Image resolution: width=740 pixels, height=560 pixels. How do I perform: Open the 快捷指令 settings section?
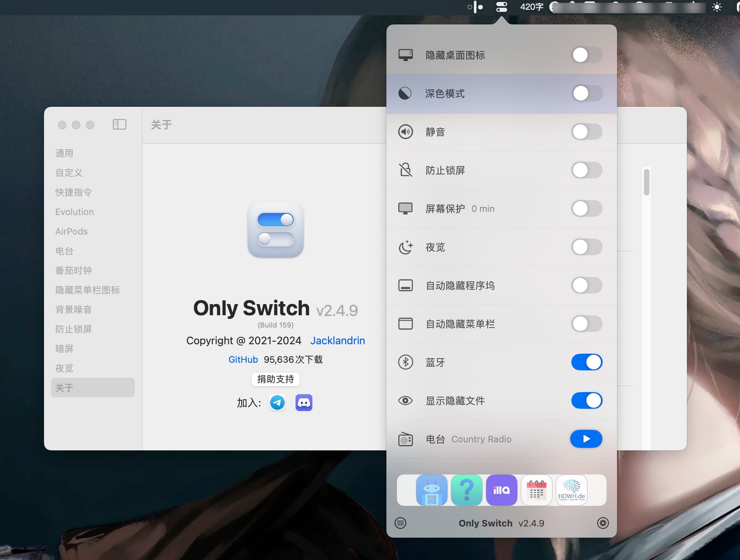74,192
